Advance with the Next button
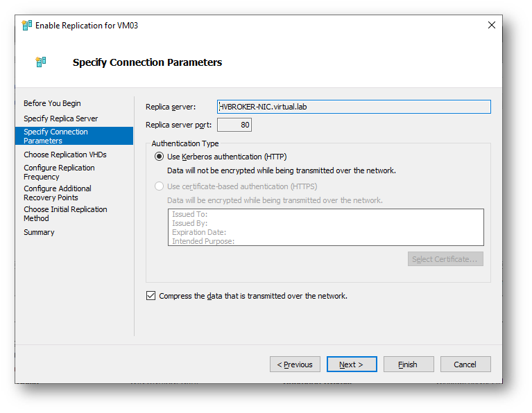The image size is (532, 413). pyautogui.click(x=352, y=364)
